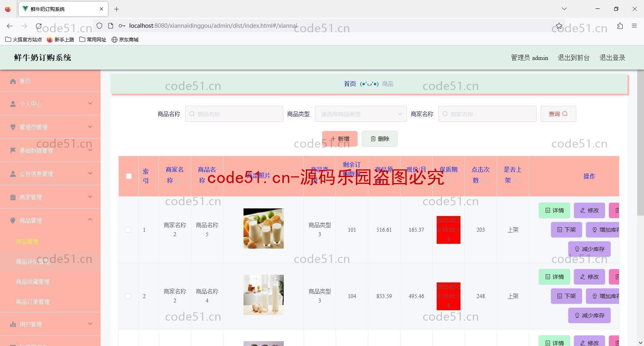Click 退出登录 in the header
Image resolution: width=644 pixels, height=346 pixels.
612,58
